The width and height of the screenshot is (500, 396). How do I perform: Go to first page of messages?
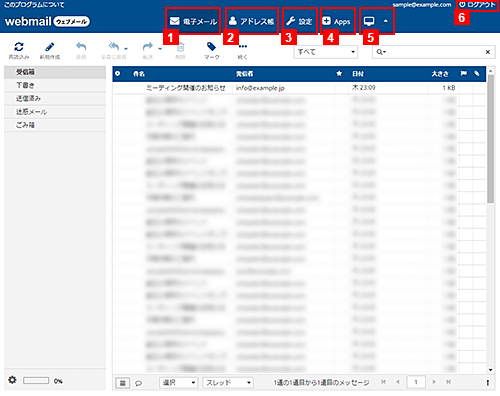click(384, 382)
